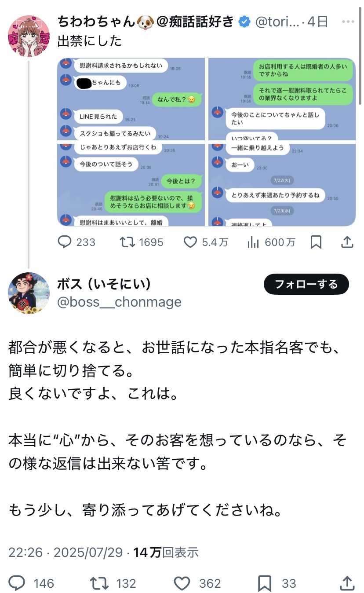
Task: Share the ボス post using bottom share icon
Action: [x=347, y=583]
